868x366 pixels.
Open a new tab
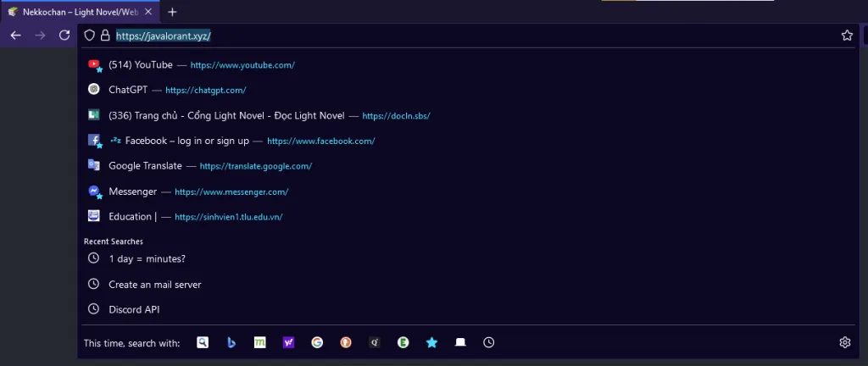click(172, 12)
